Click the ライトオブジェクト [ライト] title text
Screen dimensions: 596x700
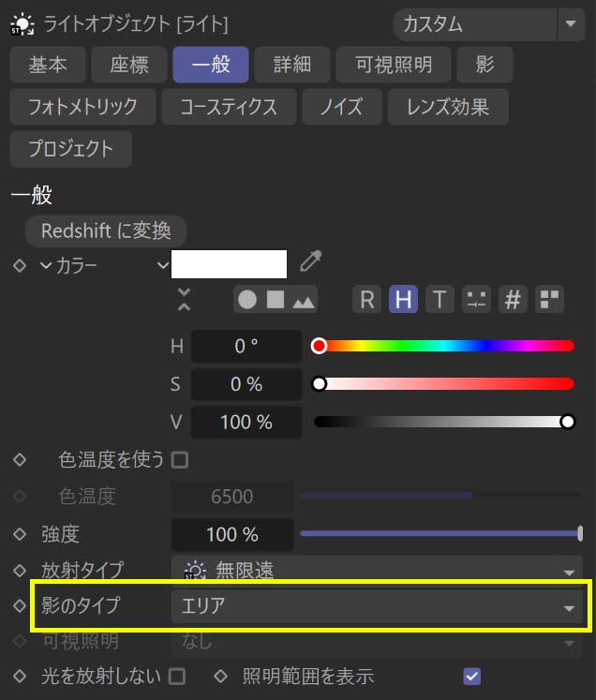tap(136, 24)
